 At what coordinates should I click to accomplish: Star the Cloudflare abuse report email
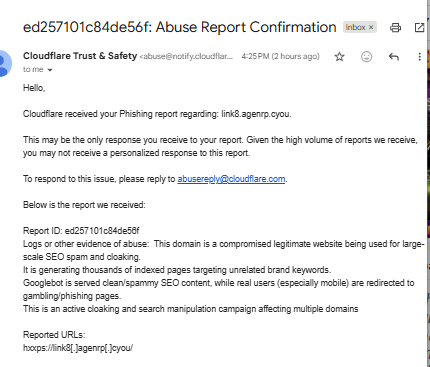point(339,57)
